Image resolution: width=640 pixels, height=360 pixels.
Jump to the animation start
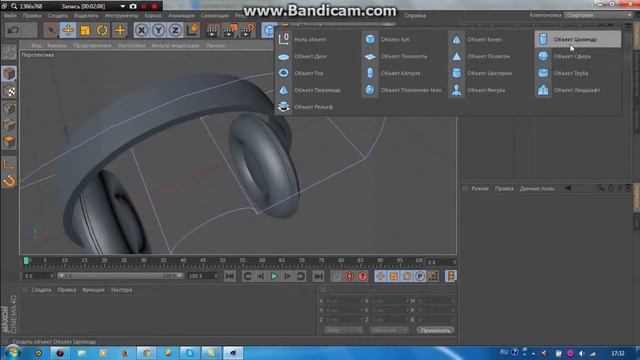tap(230, 276)
